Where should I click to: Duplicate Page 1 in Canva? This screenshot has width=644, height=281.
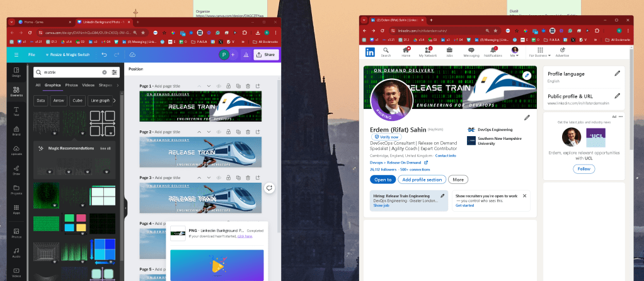tap(238, 86)
